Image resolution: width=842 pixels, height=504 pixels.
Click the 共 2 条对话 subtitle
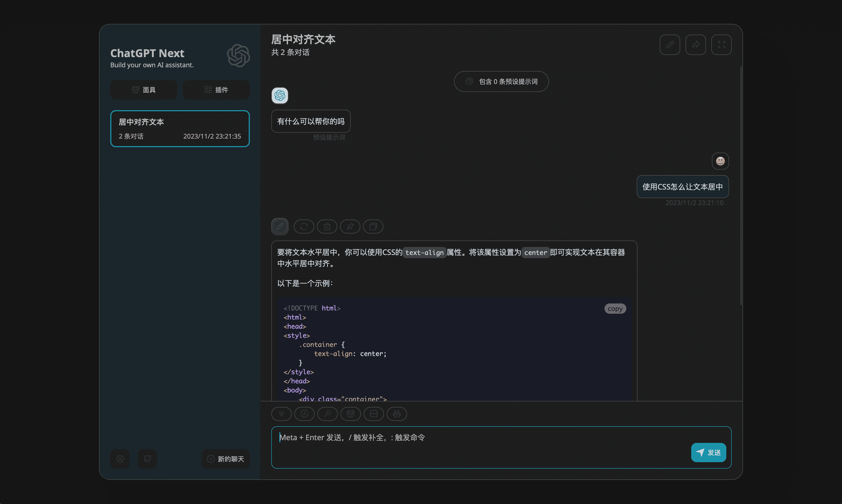290,52
